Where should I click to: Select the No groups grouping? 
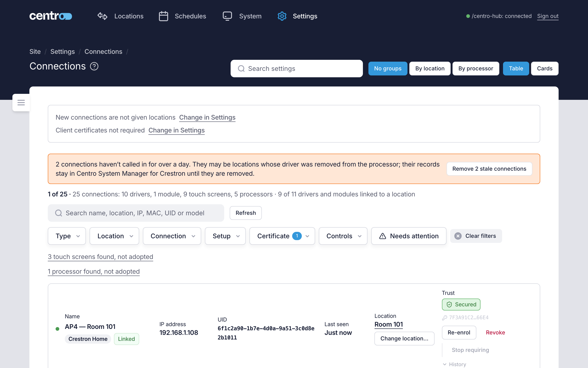click(387, 69)
